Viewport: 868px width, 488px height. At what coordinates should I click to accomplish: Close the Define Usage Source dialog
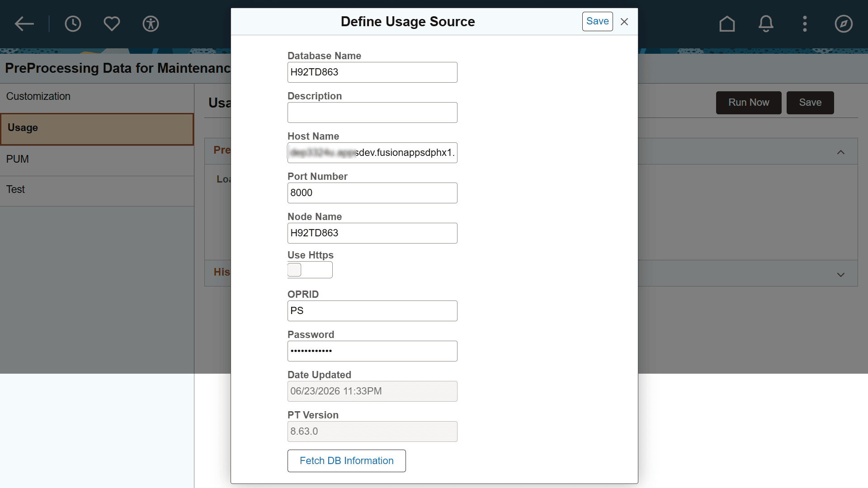coord(624,22)
